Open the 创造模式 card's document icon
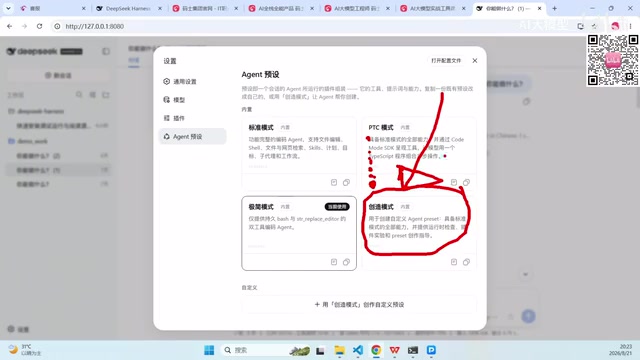This screenshot has width=640, height=360. point(454,262)
